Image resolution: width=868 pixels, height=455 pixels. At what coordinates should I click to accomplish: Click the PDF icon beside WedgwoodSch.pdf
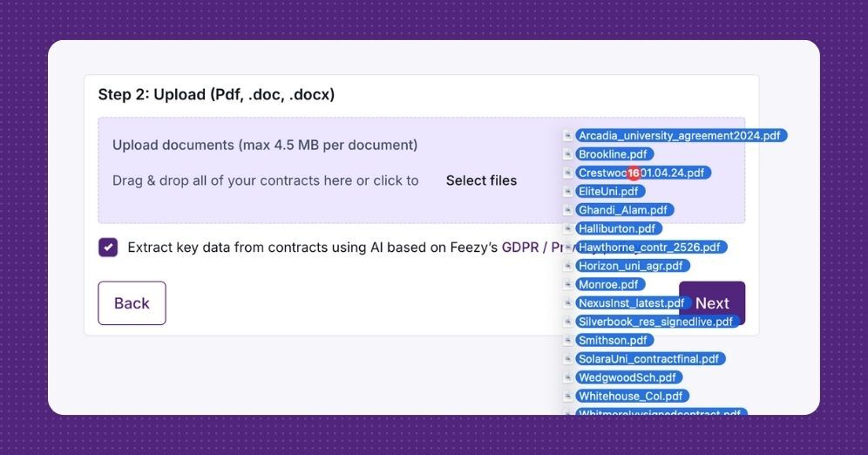(567, 377)
